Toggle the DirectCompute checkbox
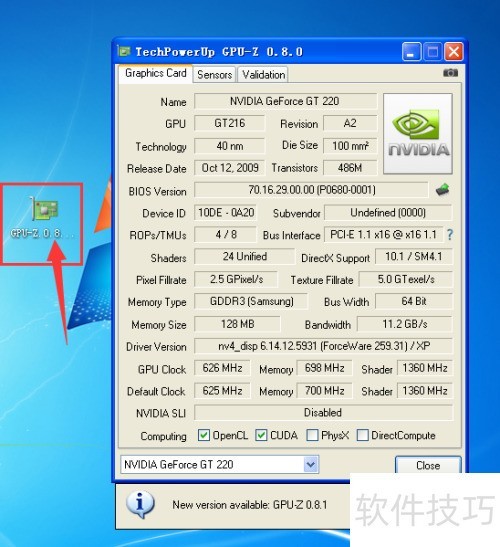 [x=363, y=435]
